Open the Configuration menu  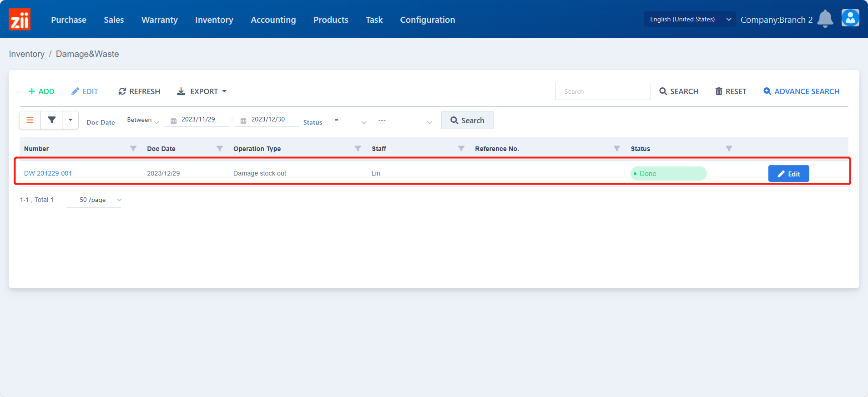(428, 20)
